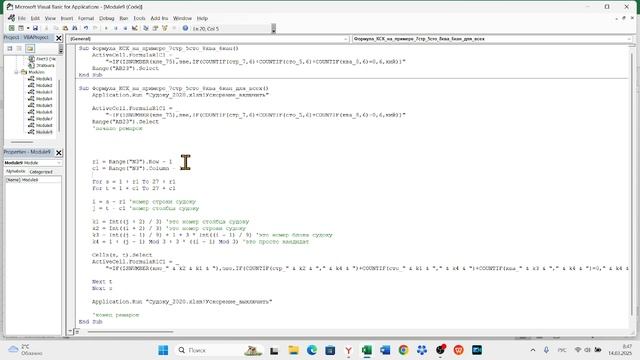The height and width of the screenshot is (360, 640).
Task: Select Module7 in the project tree
Action: [44, 118]
